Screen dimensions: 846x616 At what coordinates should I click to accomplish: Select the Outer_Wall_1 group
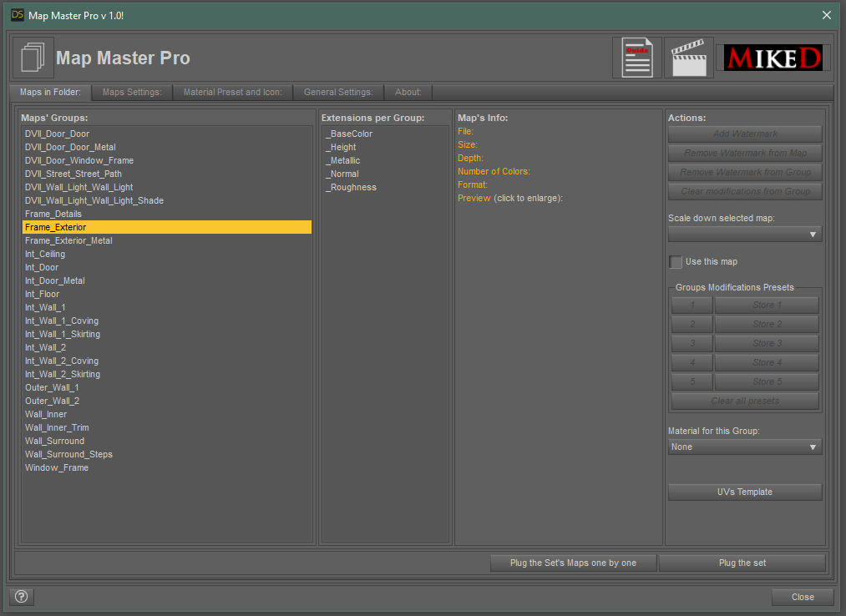pyautogui.click(x=167, y=388)
